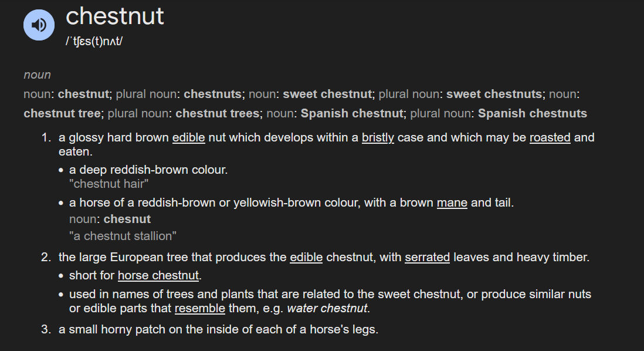The image size is (644, 351).
Task: Click the 'Spanish chestnut' noun form
Action: pos(352,113)
